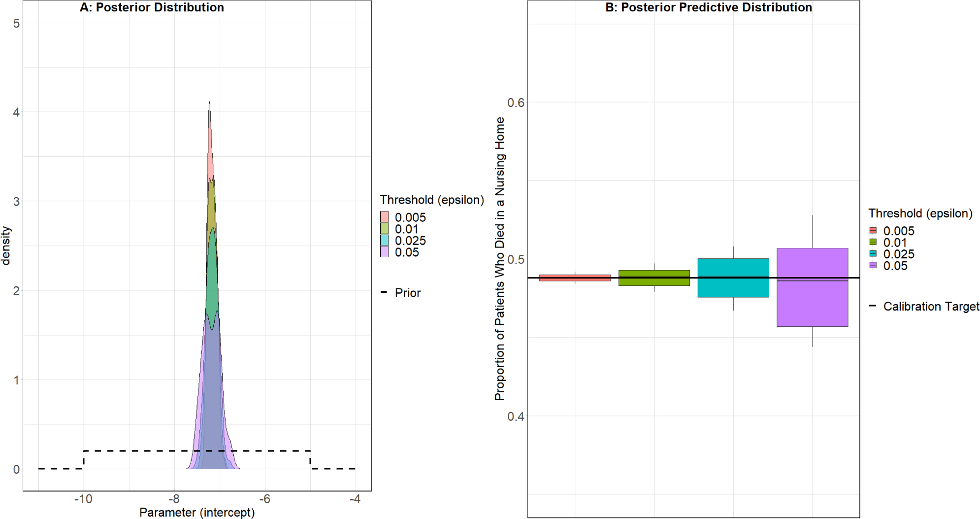Click title 'B: Posterior Predictive Distribution'
Screen dimensions: 980x519
(709, 7)
